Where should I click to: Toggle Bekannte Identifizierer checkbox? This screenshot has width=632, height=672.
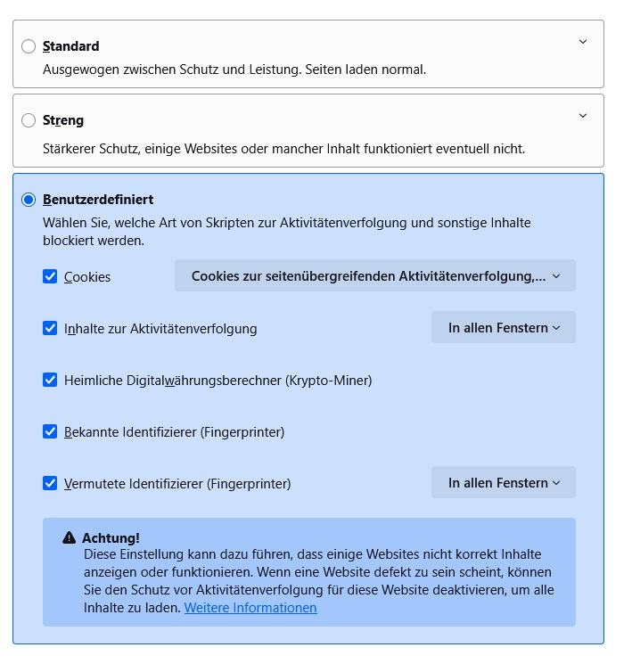50,431
